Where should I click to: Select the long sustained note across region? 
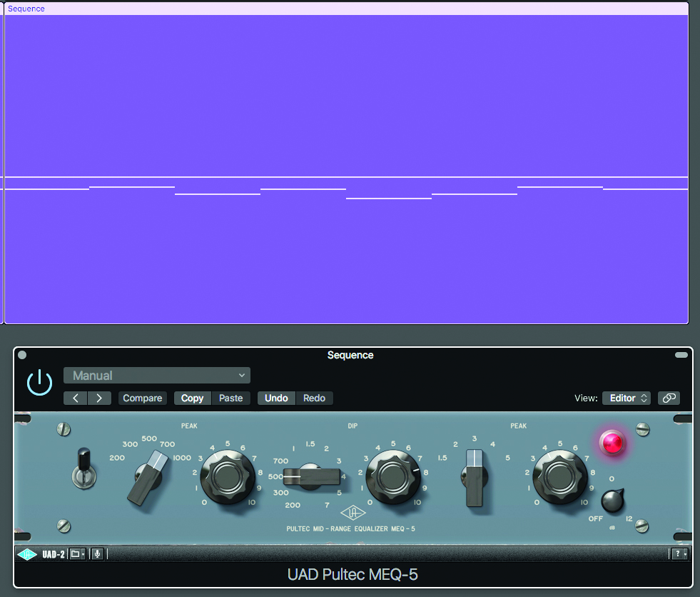tap(346, 177)
